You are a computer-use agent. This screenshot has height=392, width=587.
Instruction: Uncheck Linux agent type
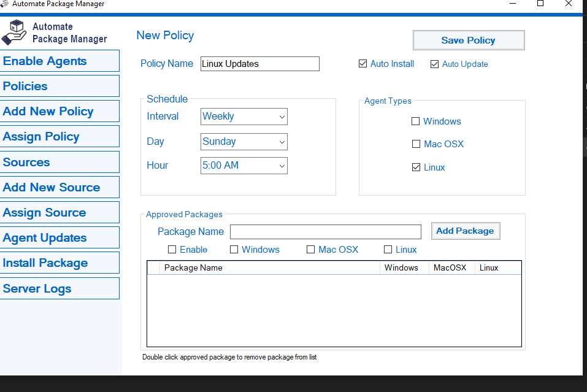[416, 167]
